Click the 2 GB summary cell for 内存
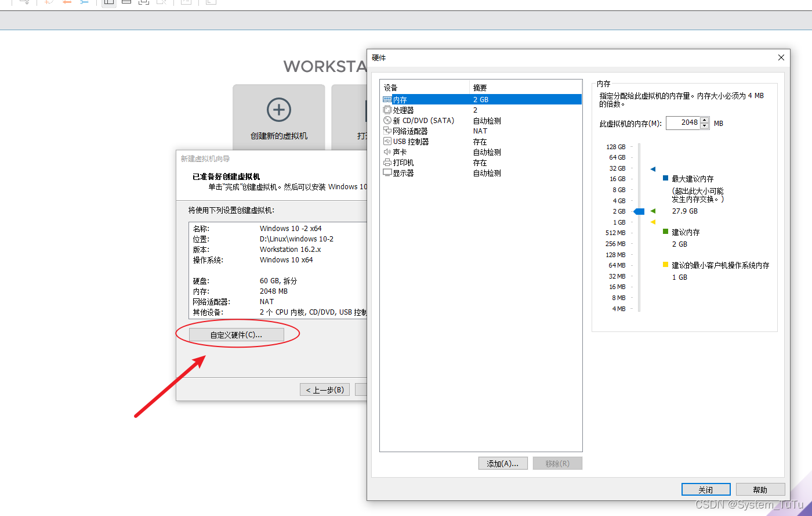This screenshot has width=812, height=516. [x=481, y=100]
